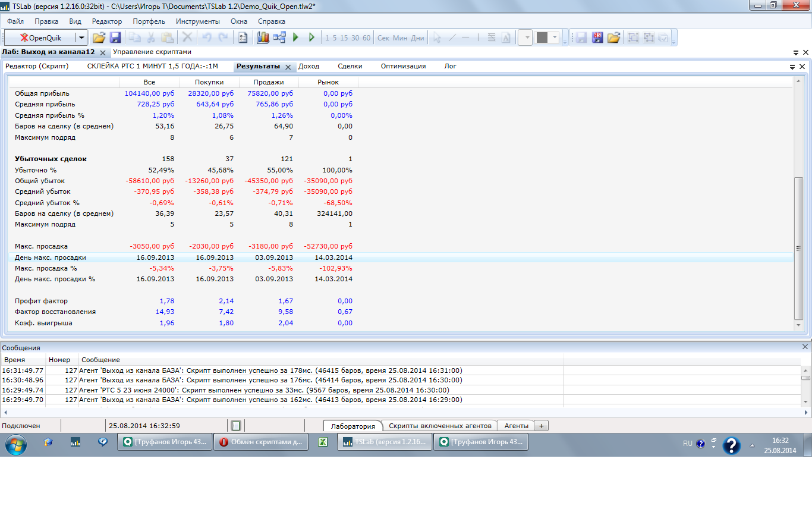
Task: Click the second green play arrow
Action: coord(311,37)
